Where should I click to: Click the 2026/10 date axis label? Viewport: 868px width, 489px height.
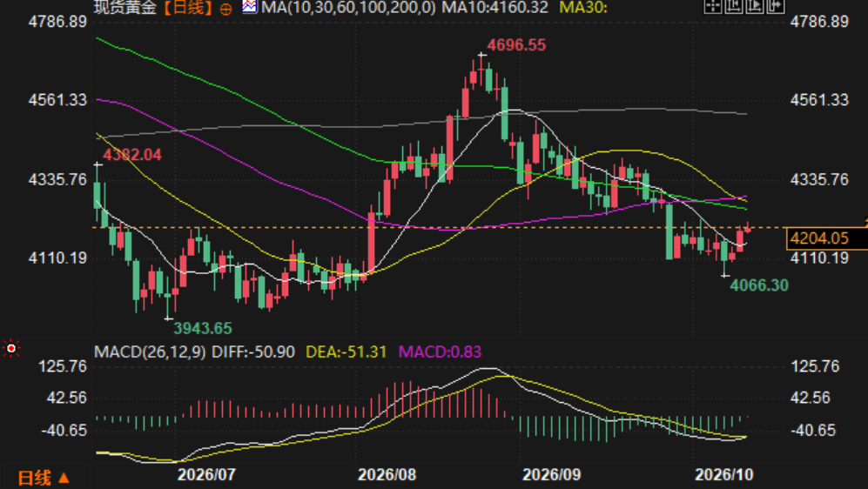click(724, 474)
